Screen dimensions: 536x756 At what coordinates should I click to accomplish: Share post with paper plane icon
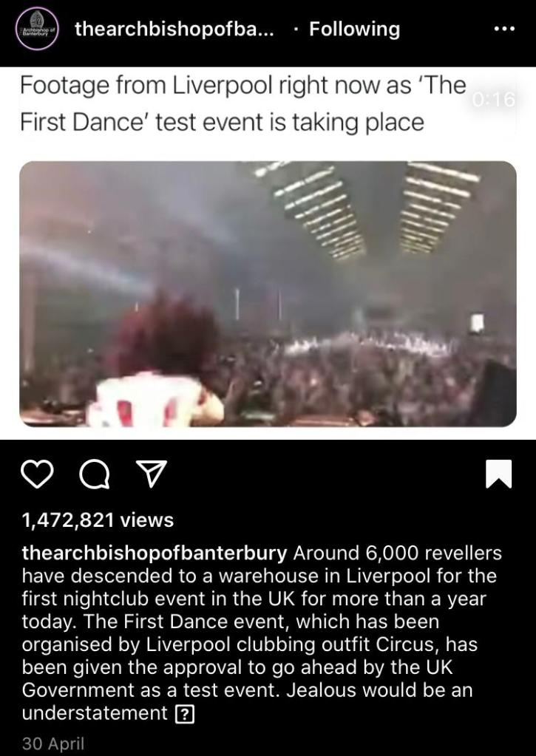[152, 474]
